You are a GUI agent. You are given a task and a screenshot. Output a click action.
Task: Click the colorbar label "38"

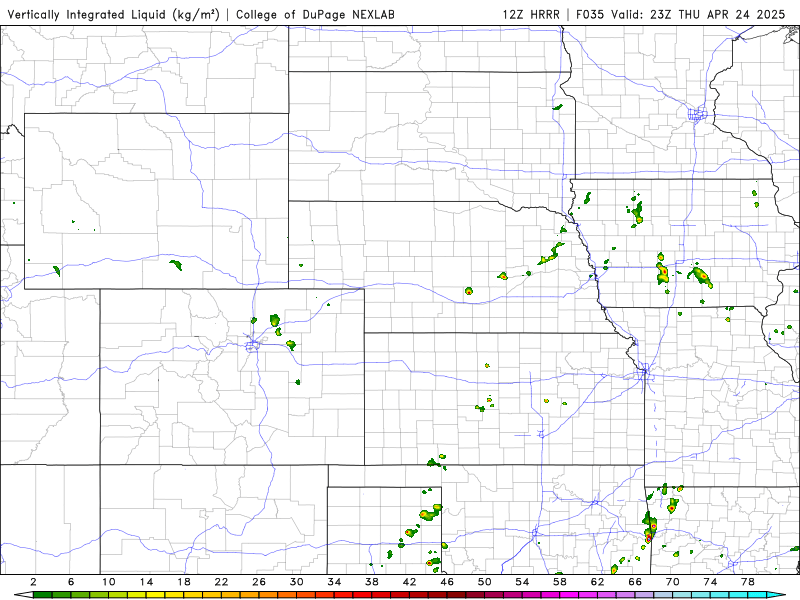372,582
